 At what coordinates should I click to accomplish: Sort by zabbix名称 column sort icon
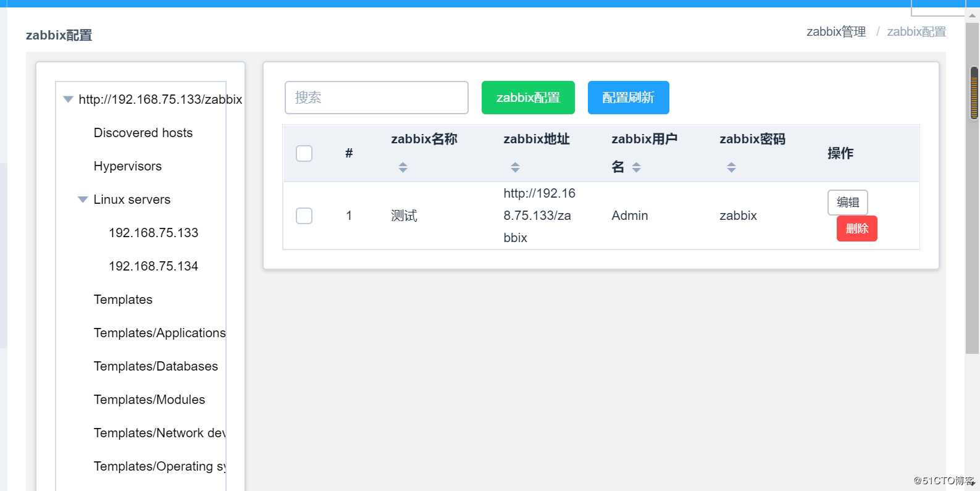pyautogui.click(x=403, y=167)
